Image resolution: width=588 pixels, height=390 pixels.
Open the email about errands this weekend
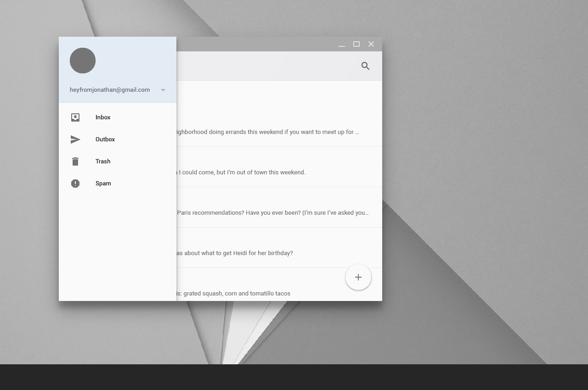(x=266, y=132)
